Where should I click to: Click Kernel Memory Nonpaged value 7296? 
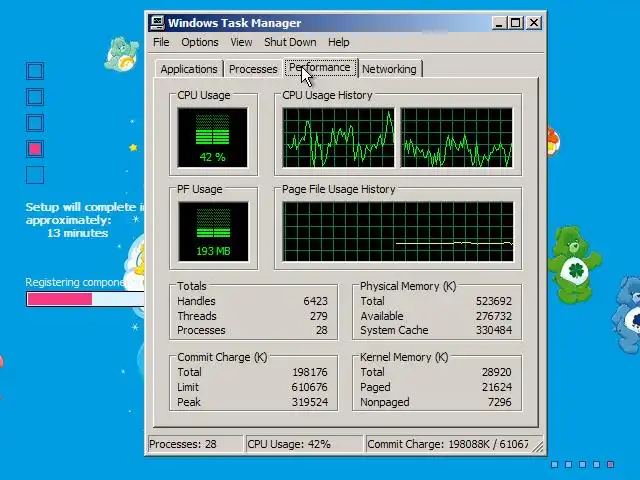coord(500,402)
